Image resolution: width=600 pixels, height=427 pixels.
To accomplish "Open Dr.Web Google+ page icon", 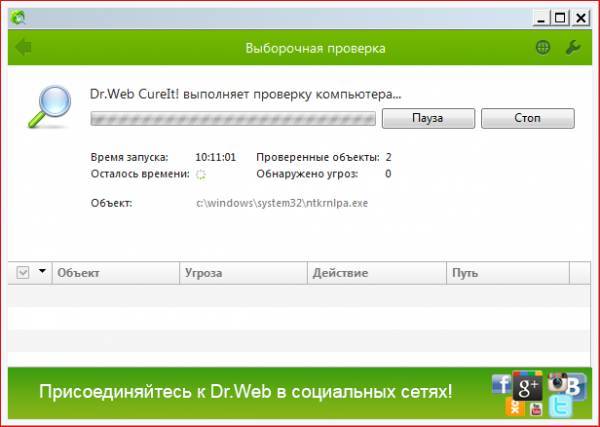I will click(x=527, y=386).
